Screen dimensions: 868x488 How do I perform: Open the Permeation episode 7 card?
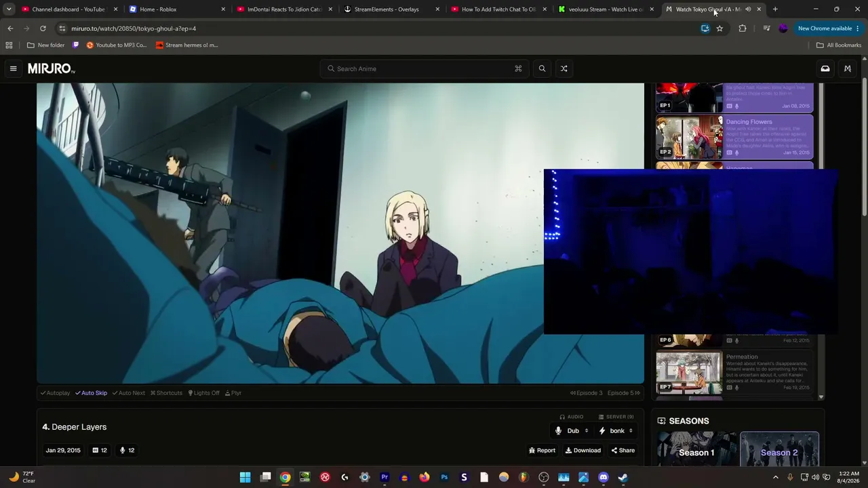pyautogui.click(x=734, y=372)
